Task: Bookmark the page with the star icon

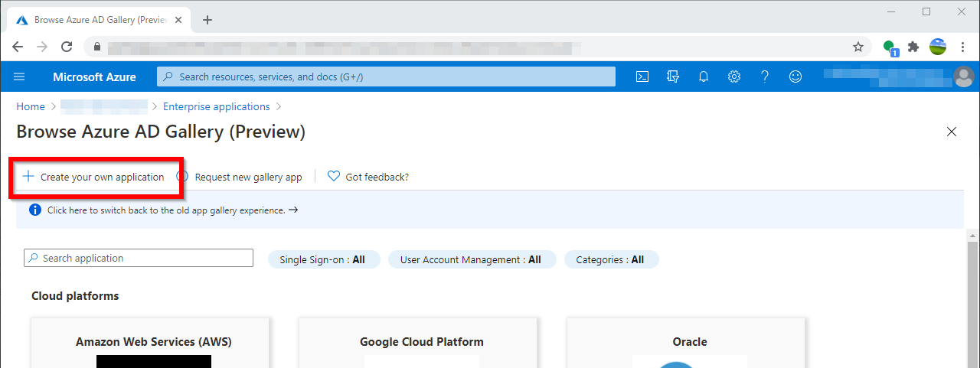Action: click(858, 47)
